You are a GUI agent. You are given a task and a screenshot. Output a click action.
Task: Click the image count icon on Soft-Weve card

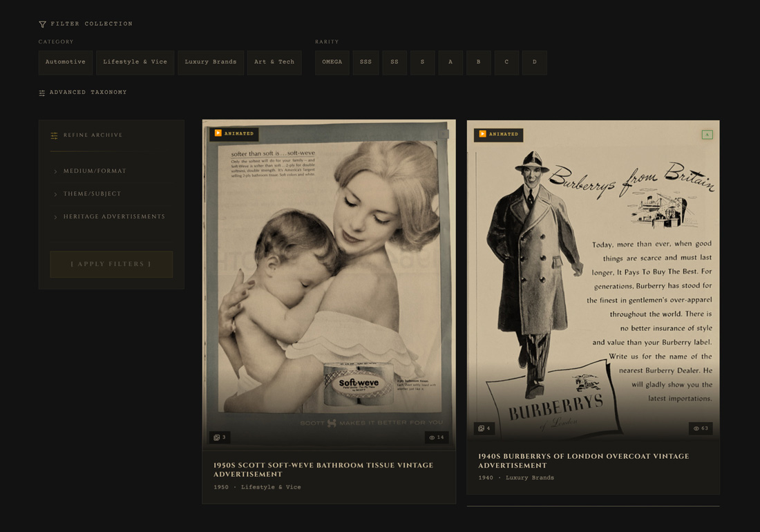pyautogui.click(x=216, y=437)
